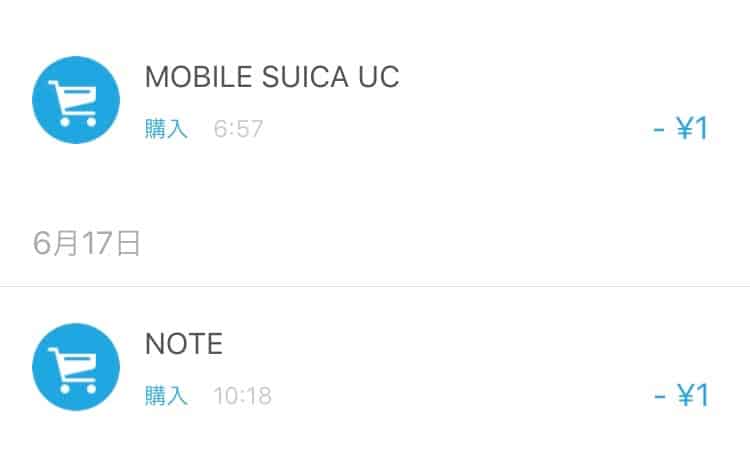Select the 6月17日 date header
The image size is (750, 458).
click(87, 243)
